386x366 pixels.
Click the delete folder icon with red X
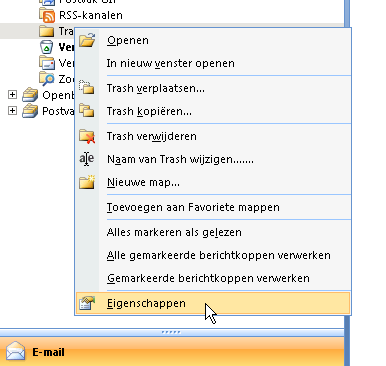[x=87, y=136]
